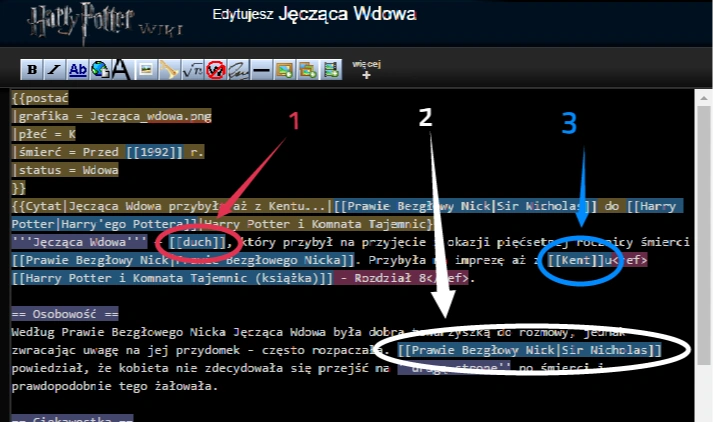
Task: Insert an internal link with the Ab icon
Action: (78, 70)
